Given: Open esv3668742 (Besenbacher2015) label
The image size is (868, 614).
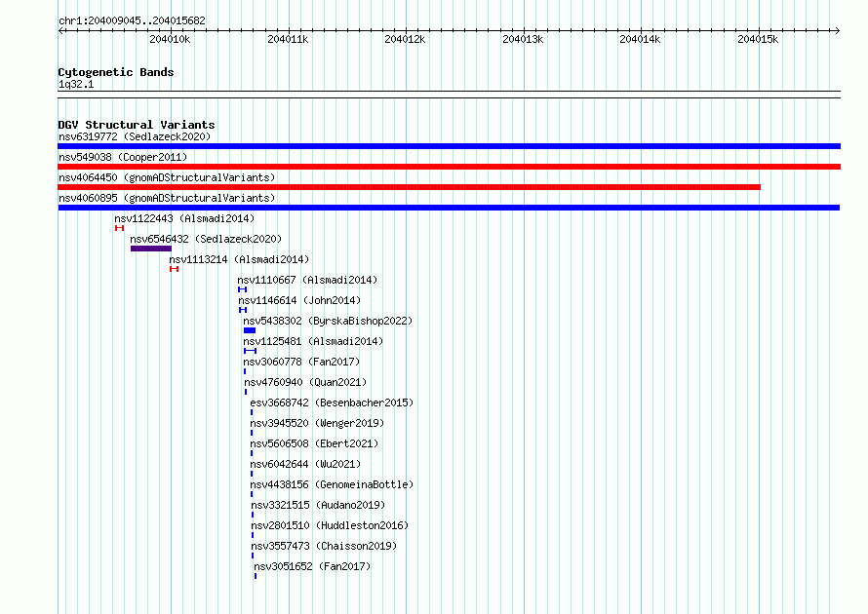Looking at the screenshot, I should pos(332,403).
